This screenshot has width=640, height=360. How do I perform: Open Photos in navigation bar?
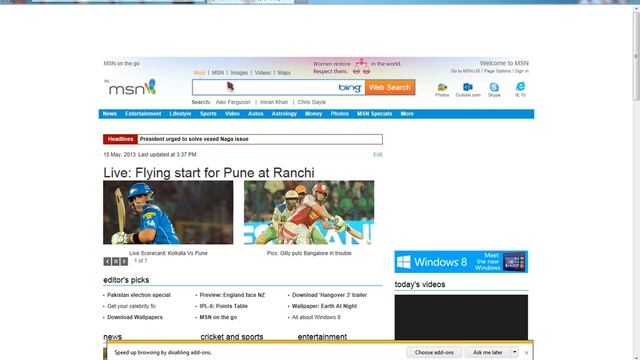[340, 114]
